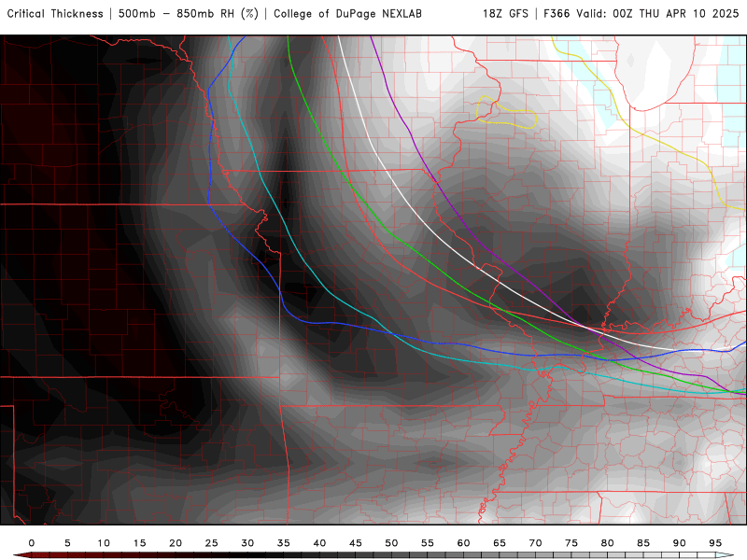Click colorbar label '75'
This screenshot has height=560, width=747.
tap(571, 543)
